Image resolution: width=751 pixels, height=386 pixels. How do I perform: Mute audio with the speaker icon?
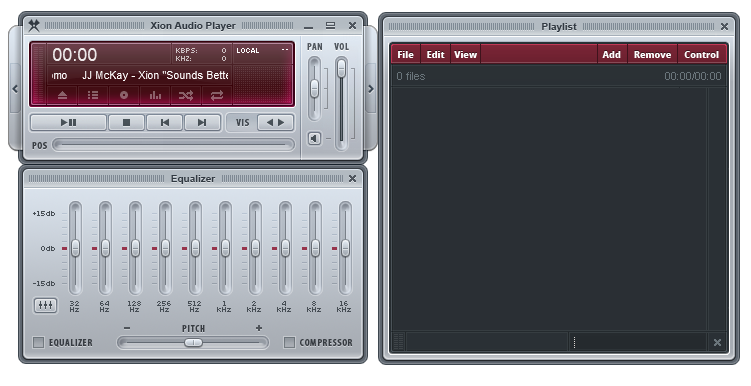[314, 138]
